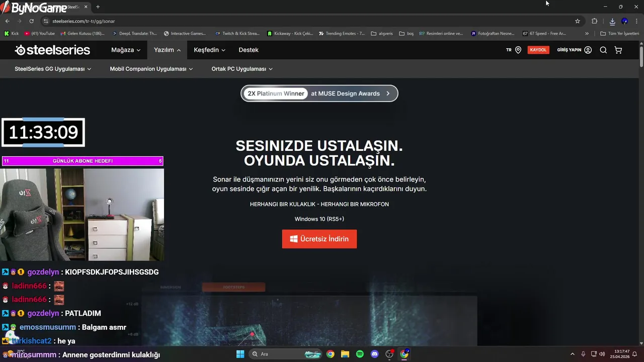
Task: Click the GİRİŞ YAPIN login link
Action: point(569,50)
